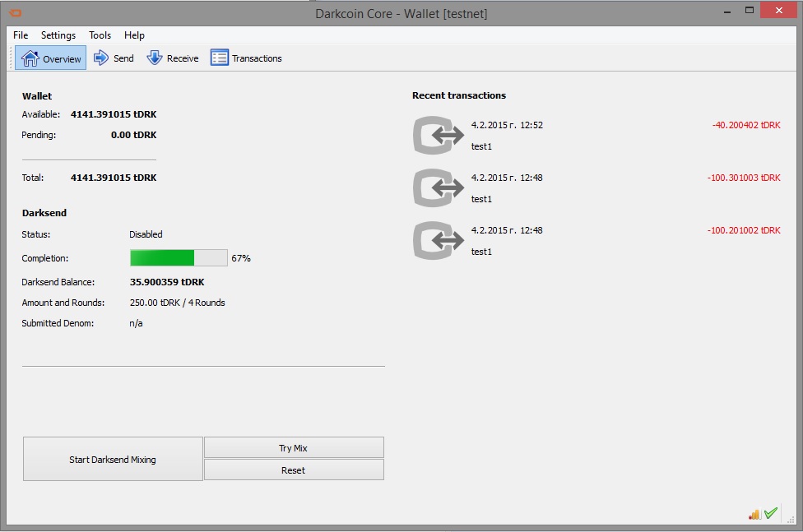Click the Reset button
Viewport: 803px width, 532px height.
point(294,470)
